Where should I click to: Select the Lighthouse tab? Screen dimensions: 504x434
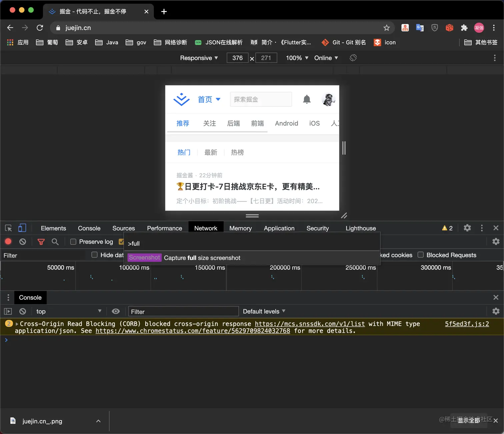361,228
